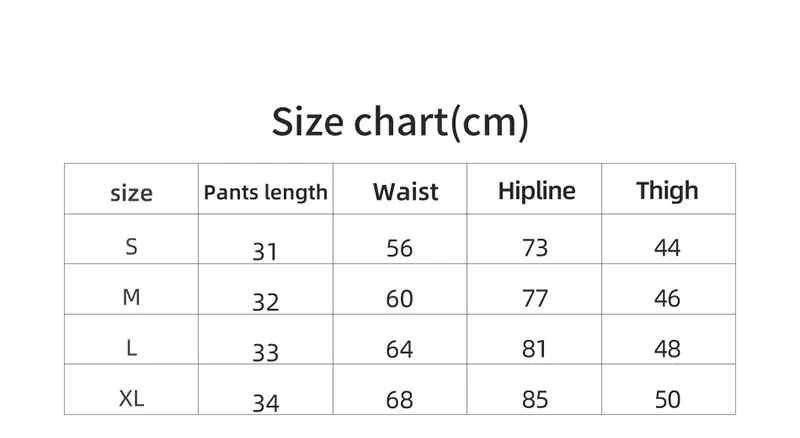The height and width of the screenshot is (438, 800).
Task: Click the Size chart(cm) title
Action: [x=400, y=123]
